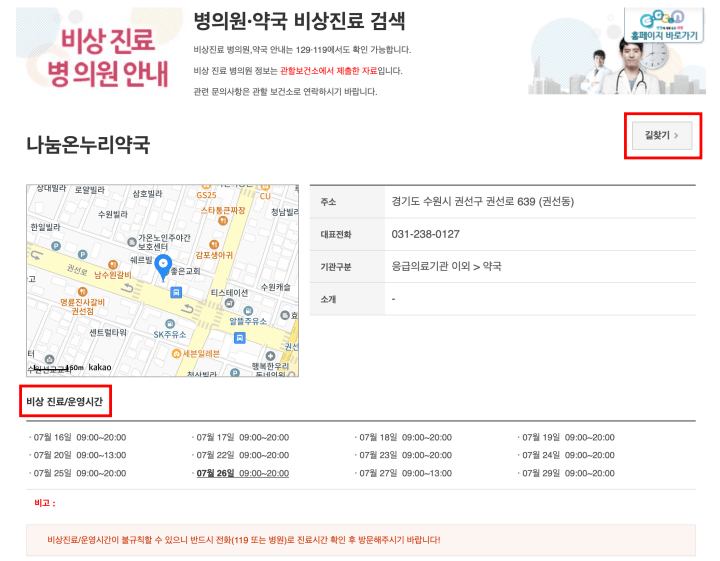
Task: Select the 07월 16일 09:00~20:00 entry
Action: (x=79, y=438)
